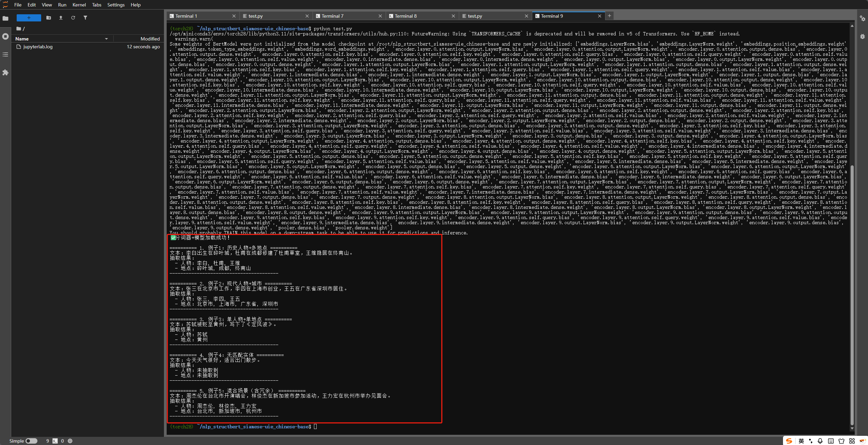Click the terminal count icon in status bar
The height and width of the screenshot is (445, 868).
coord(55,441)
